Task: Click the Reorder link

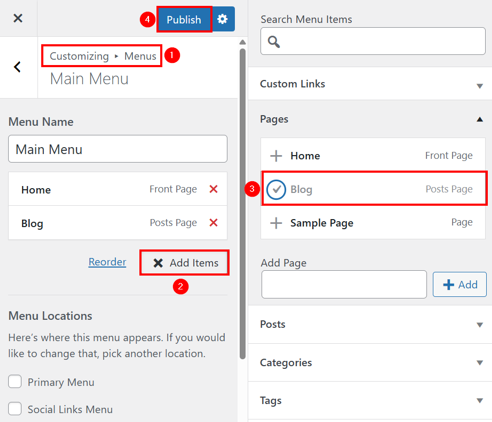Action: (x=107, y=262)
